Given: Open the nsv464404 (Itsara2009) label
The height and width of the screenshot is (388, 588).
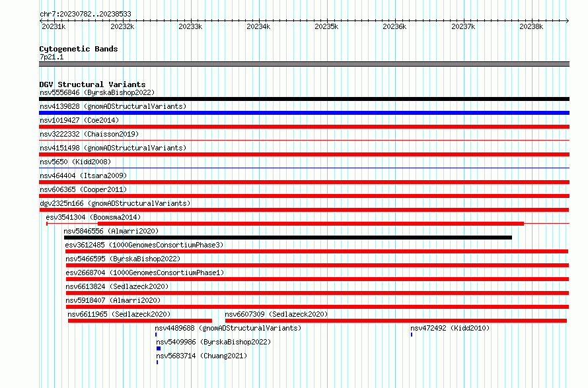Looking at the screenshot, I should click(x=83, y=176).
